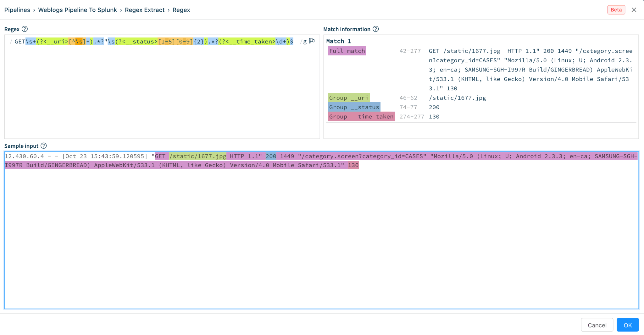Screen dimensions: 644x335
Task: Click the Match 1 heading
Action: [x=338, y=41]
